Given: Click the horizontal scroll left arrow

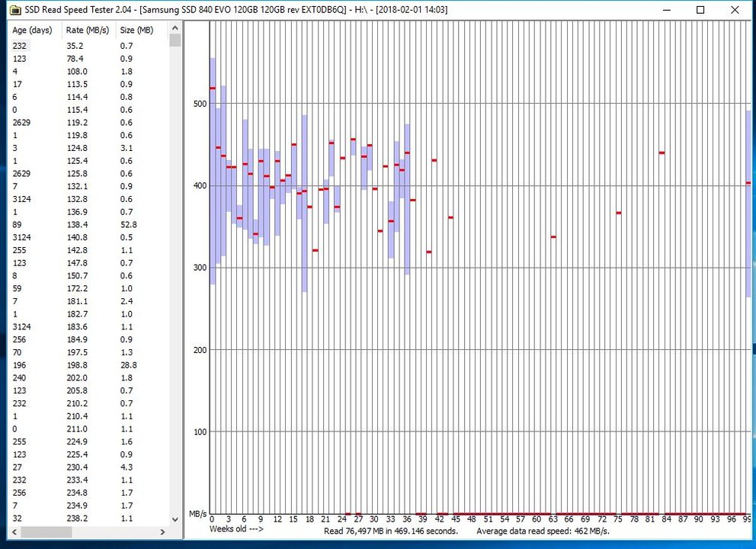Looking at the screenshot, I should [15, 531].
